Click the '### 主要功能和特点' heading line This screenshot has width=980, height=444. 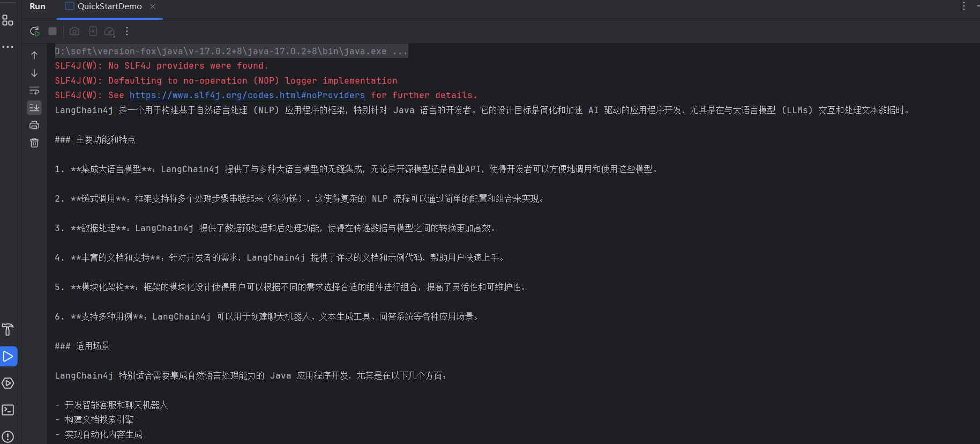click(x=95, y=140)
